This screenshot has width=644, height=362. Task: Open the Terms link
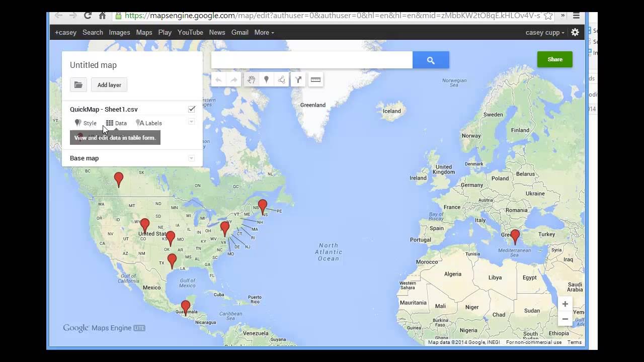pyautogui.click(x=575, y=342)
